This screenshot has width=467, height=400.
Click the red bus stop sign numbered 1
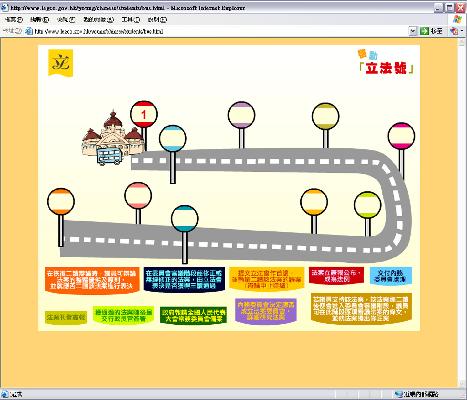click(144, 114)
